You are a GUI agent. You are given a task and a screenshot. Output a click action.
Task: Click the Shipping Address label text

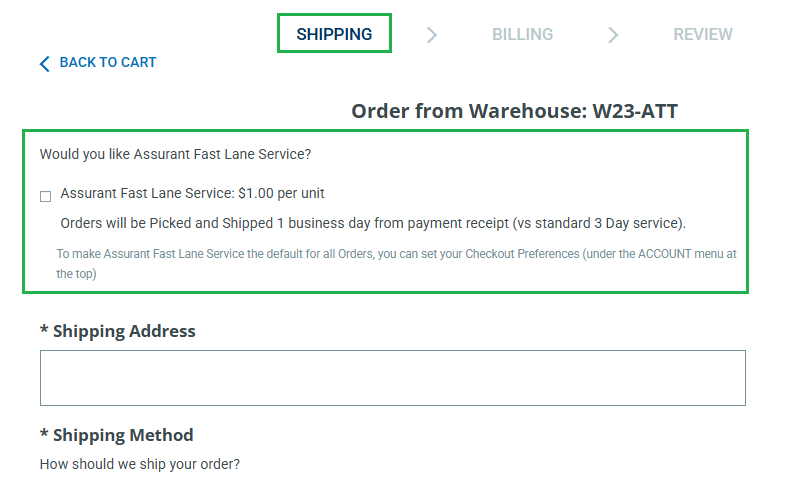[124, 331]
